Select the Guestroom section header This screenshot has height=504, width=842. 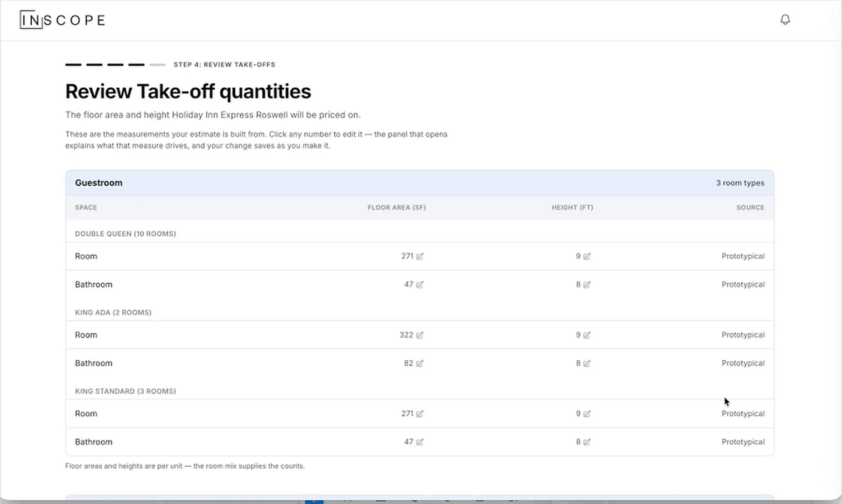point(420,183)
